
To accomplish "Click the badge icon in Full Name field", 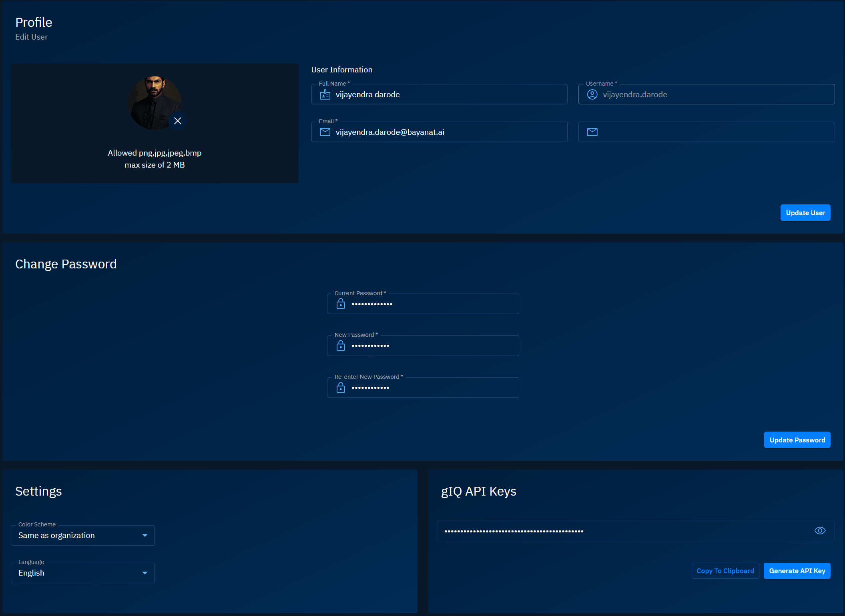I will pyautogui.click(x=325, y=94).
